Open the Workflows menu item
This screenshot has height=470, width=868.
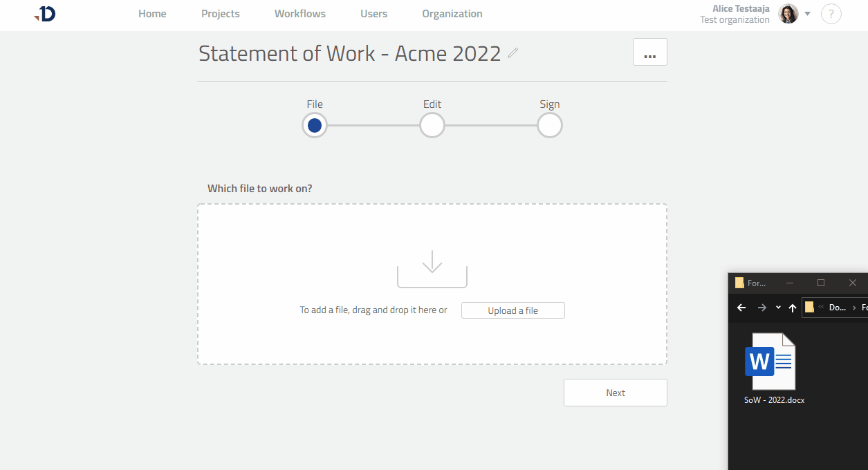click(x=299, y=14)
